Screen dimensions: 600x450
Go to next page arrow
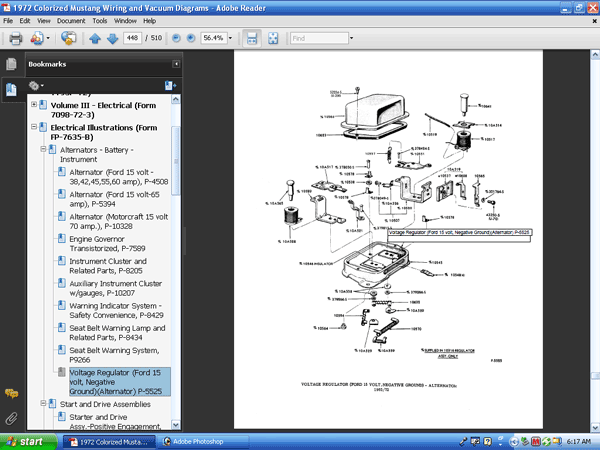click(x=110, y=39)
